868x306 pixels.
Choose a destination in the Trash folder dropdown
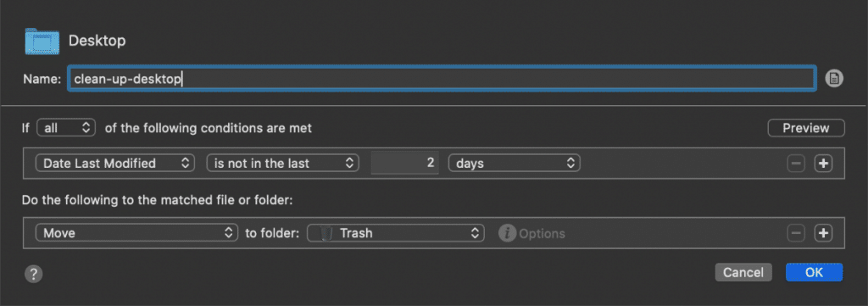tap(396, 233)
